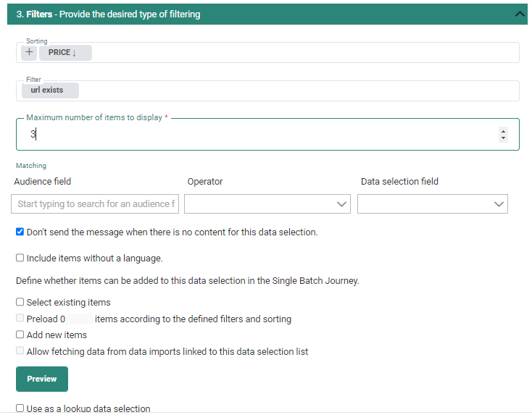Toggle 'Allow fetching data from data imports' checkbox
Viewport: 532px width, 420px height.
click(20, 351)
